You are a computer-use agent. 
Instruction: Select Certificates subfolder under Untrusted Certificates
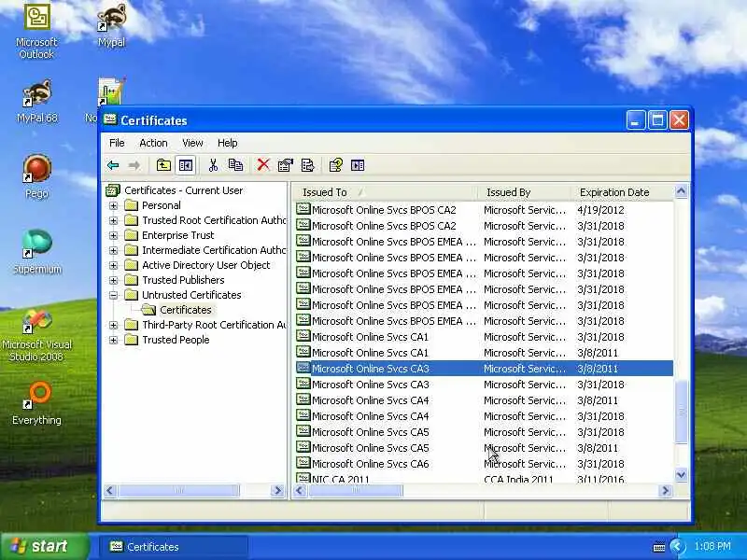(x=185, y=310)
